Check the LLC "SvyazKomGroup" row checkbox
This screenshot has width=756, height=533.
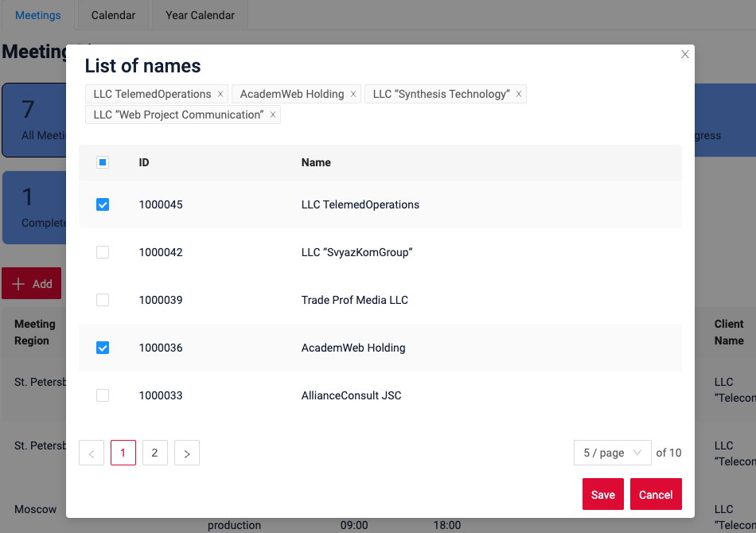pyautogui.click(x=103, y=252)
